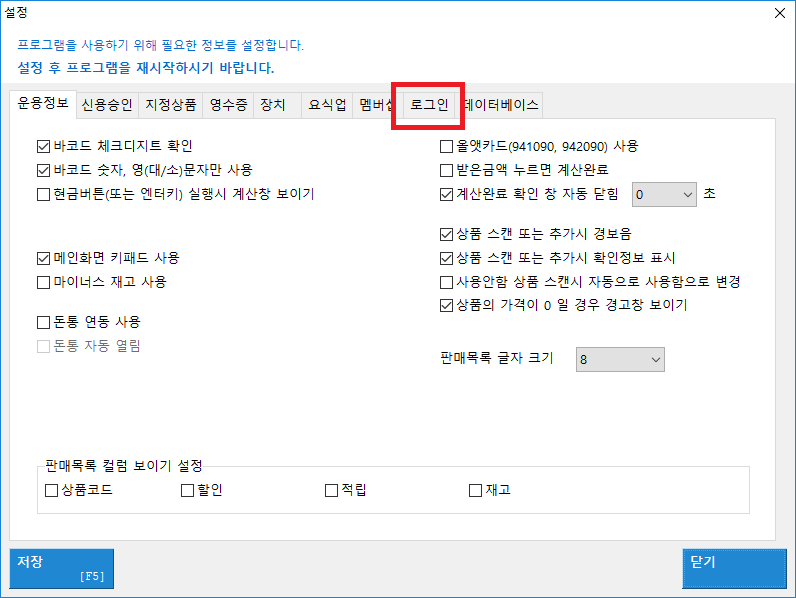Toggle 메인화면 키패드 사용 checkbox
The width and height of the screenshot is (796, 598).
[x=44, y=258]
